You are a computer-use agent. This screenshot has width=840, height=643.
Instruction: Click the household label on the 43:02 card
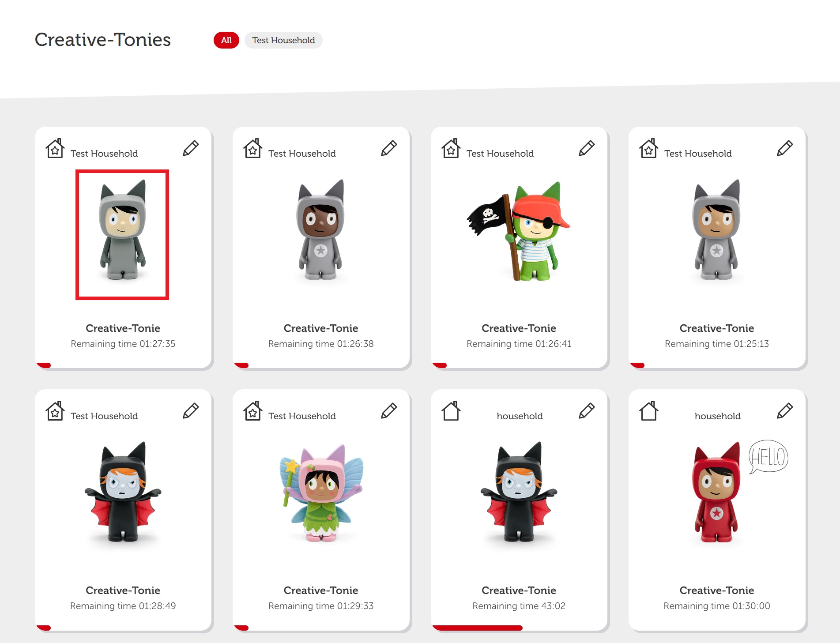[520, 416]
